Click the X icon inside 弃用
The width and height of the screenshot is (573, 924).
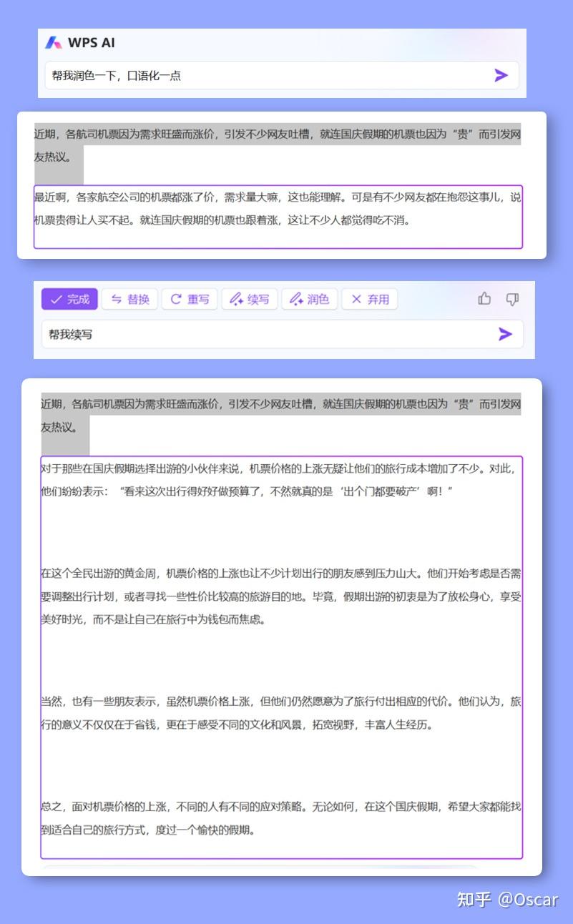coord(356,299)
